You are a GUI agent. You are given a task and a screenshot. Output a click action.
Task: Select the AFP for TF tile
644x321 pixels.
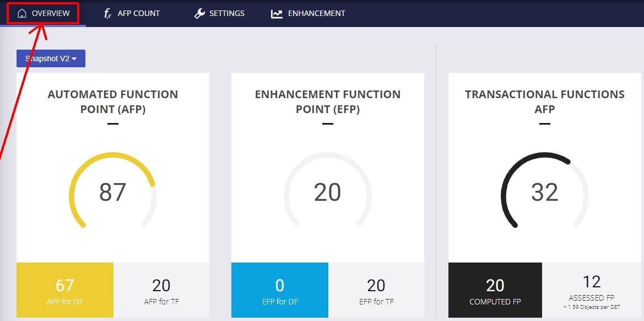pos(161,290)
